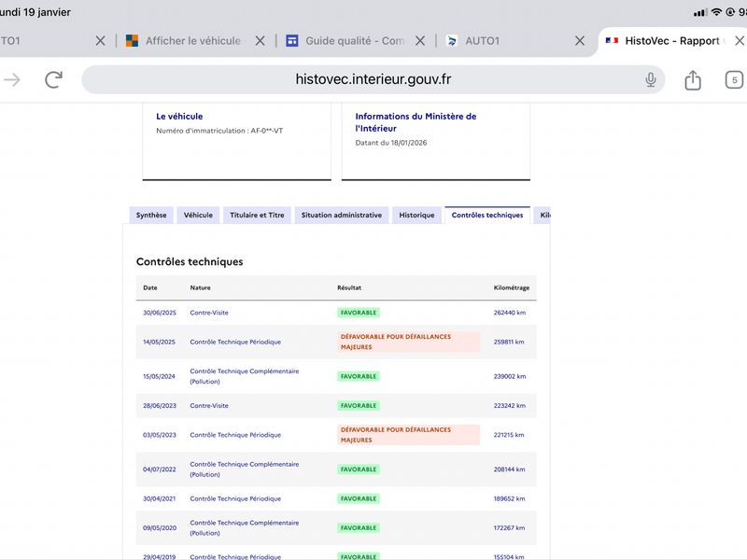Image resolution: width=747 pixels, height=560 pixels.
Task: Go forward with the arrow icon
Action: 12,80
